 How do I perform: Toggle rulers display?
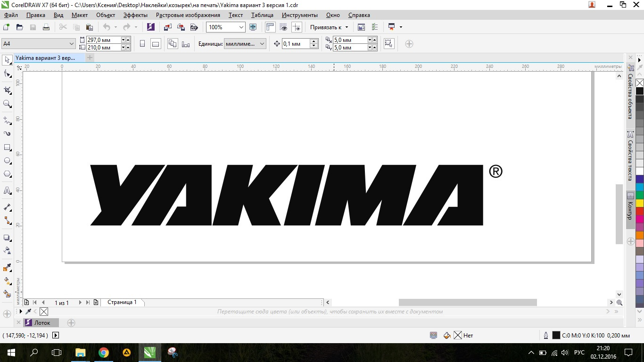tap(270, 27)
